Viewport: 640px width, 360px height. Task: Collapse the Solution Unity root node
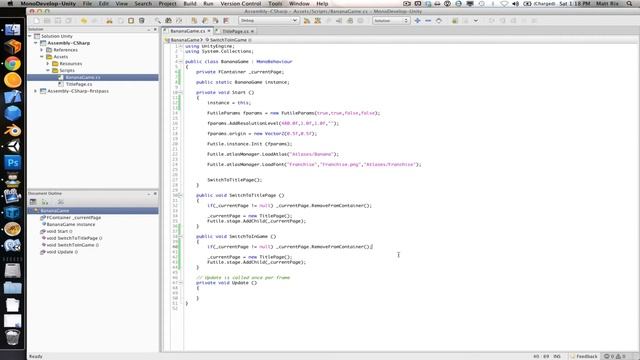click(30, 36)
